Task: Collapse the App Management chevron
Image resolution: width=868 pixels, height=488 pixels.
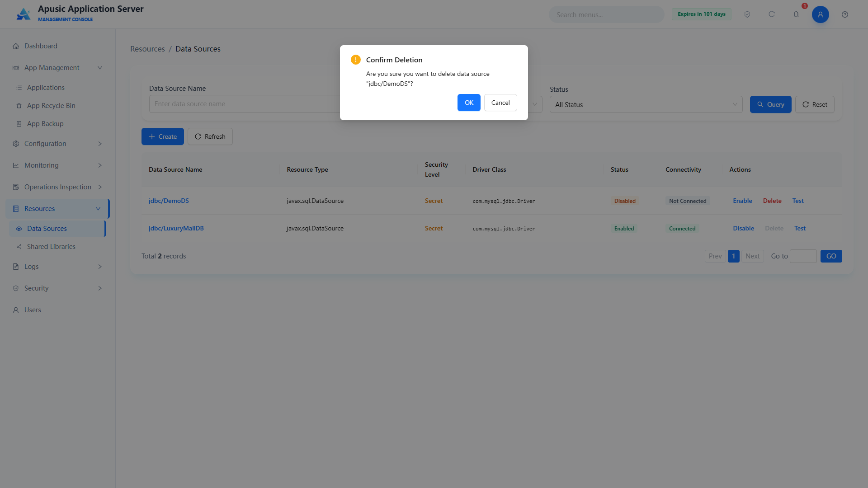Action: [100, 68]
